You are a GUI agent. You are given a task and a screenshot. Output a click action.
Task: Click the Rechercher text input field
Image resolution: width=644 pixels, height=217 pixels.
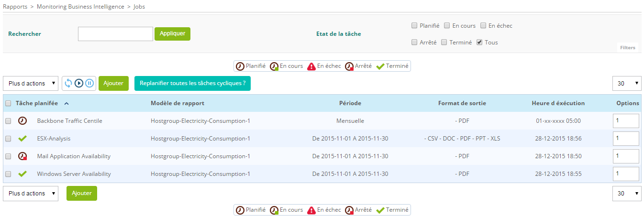point(115,34)
